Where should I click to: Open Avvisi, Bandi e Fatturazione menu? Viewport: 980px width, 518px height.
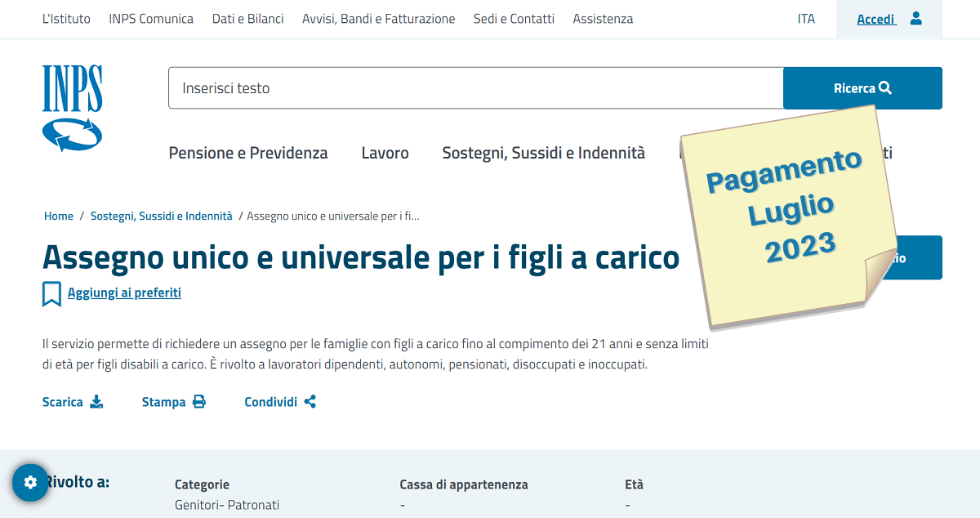click(378, 19)
